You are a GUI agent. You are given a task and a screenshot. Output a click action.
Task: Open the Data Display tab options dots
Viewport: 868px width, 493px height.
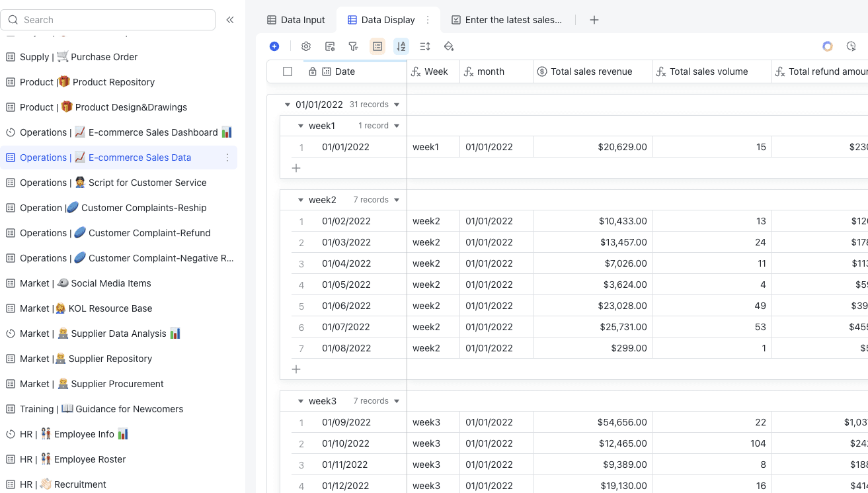[428, 20]
